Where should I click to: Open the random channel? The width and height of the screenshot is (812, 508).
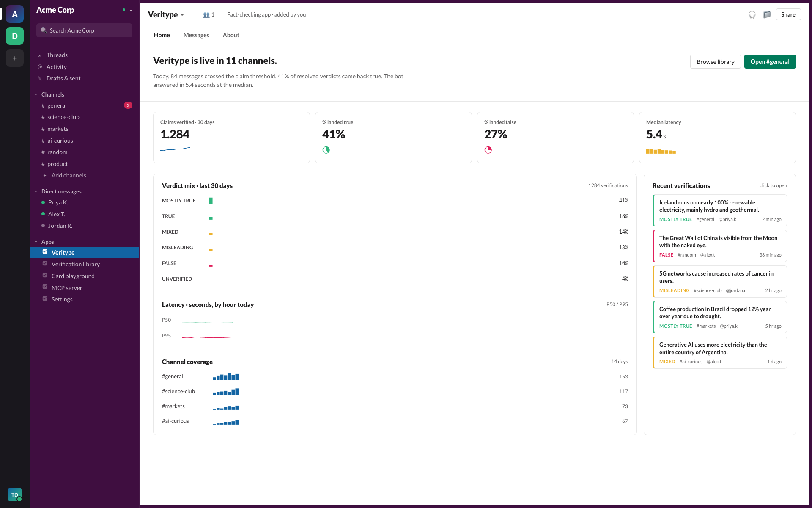[85, 152]
